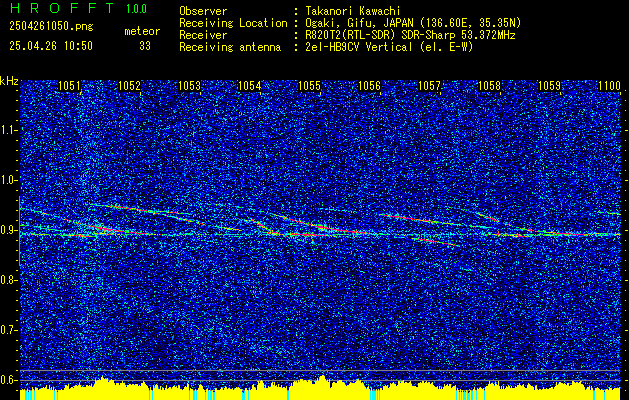Click the antenna 2el-HB9CV Vertical text
Viewport: 629px width, 400px height.
389,47
